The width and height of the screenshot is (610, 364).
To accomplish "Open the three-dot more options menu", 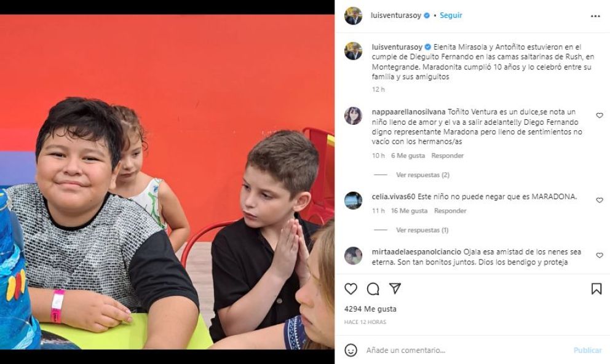I will click(x=595, y=16).
